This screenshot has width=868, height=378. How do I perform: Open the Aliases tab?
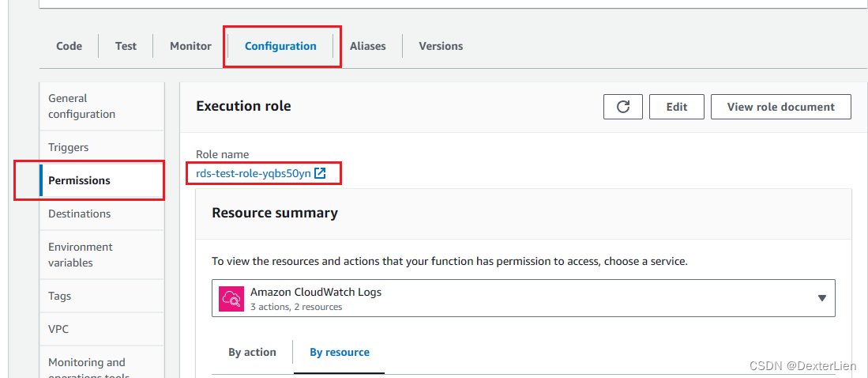(368, 46)
